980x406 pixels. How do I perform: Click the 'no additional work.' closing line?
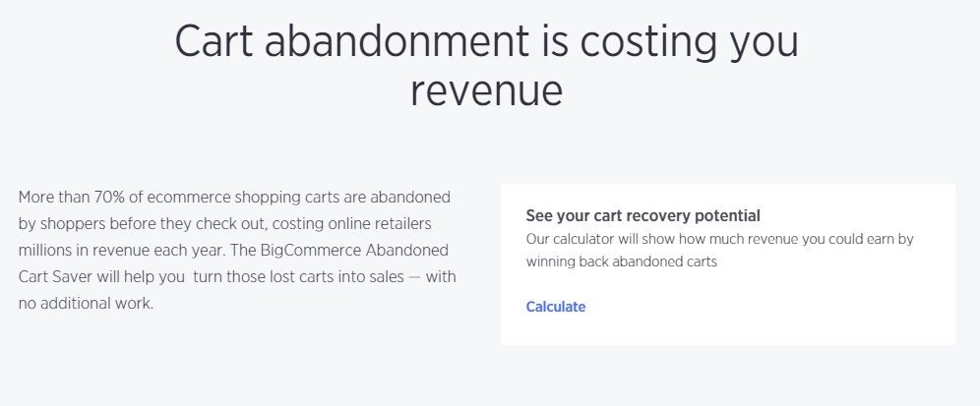86,304
